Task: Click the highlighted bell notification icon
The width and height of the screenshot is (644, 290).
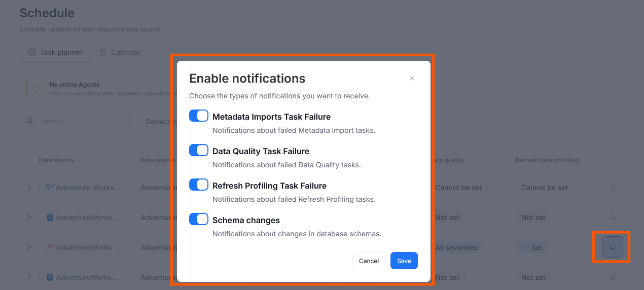Action: pyautogui.click(x=612, y=247)
